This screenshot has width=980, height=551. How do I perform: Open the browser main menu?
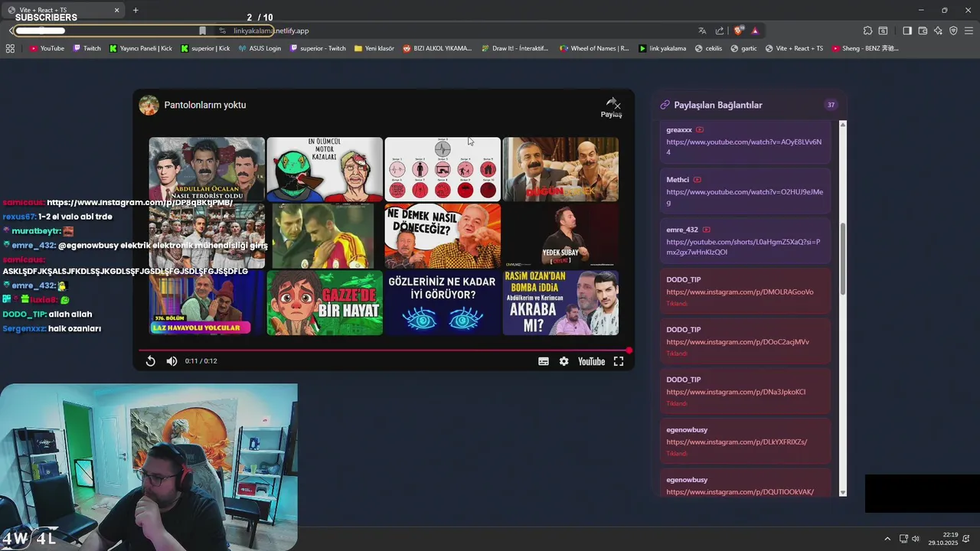point(969,31)
